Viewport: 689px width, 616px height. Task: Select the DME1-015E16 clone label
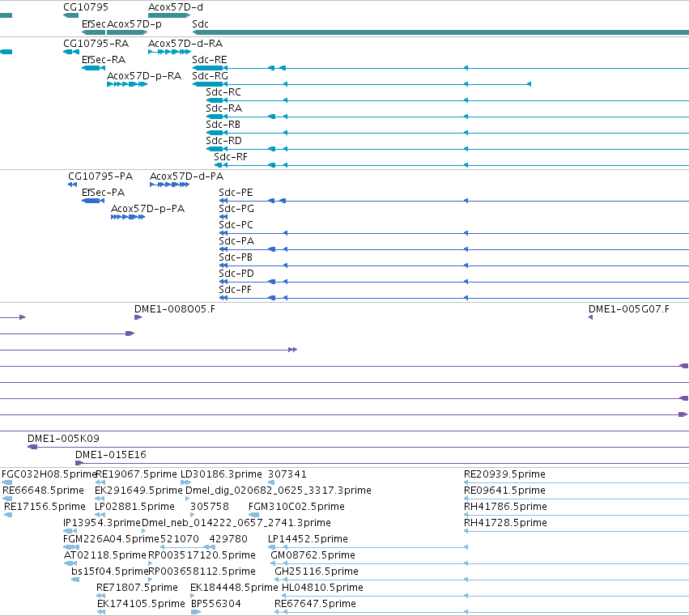pos(111,455)
